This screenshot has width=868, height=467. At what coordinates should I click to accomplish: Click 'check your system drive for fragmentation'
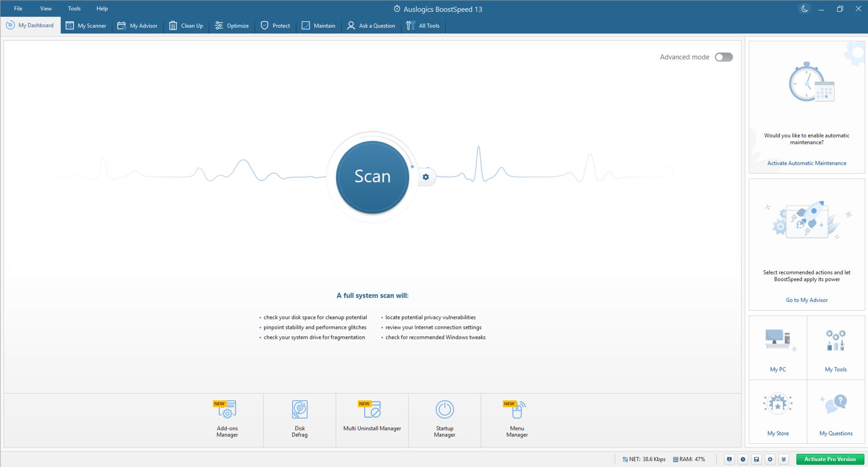tap(314, 338)
